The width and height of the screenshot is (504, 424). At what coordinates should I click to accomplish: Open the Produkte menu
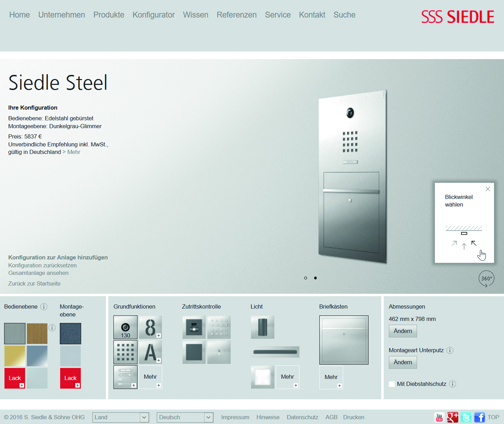pos(109,15)
